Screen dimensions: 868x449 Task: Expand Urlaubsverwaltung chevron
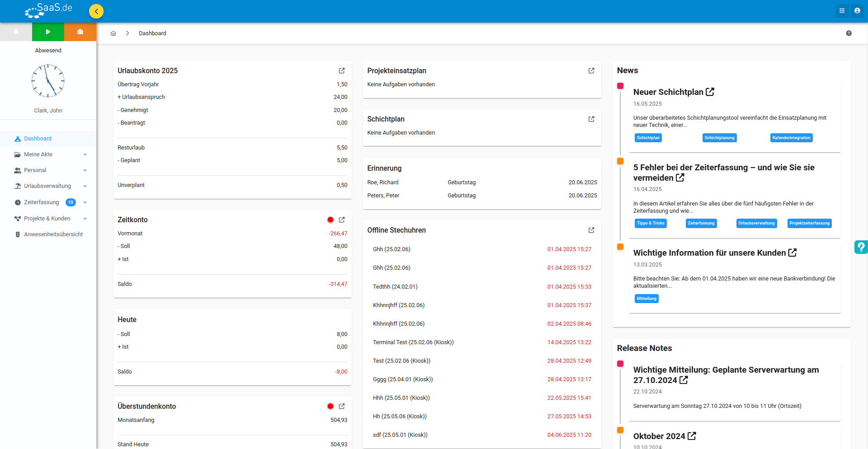[85, 186]
